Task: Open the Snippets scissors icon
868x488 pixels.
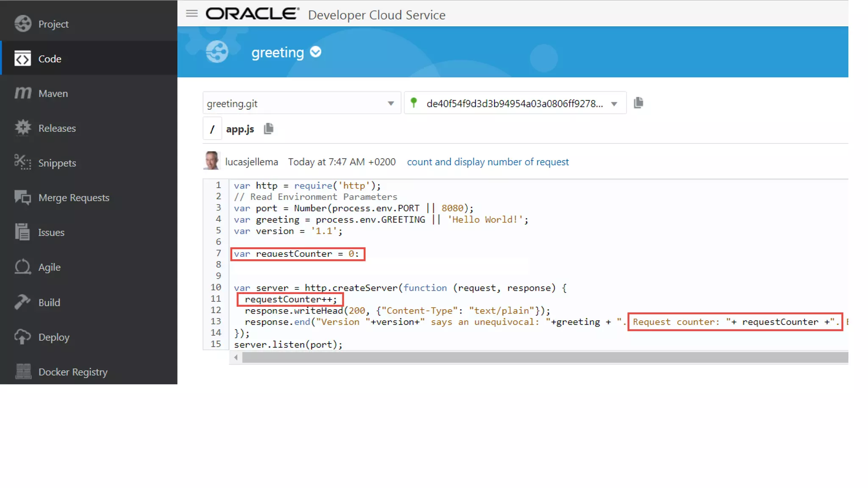Action: pos(22,163)
